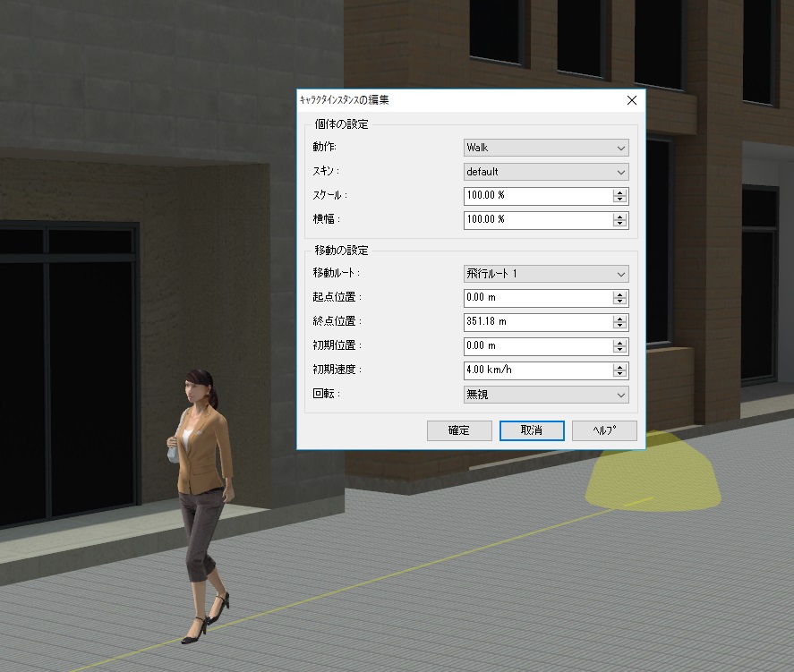Increase 終点位置 with spinner up arrow
The width and height of the screenshot is (794, 672).
[619, 319]
